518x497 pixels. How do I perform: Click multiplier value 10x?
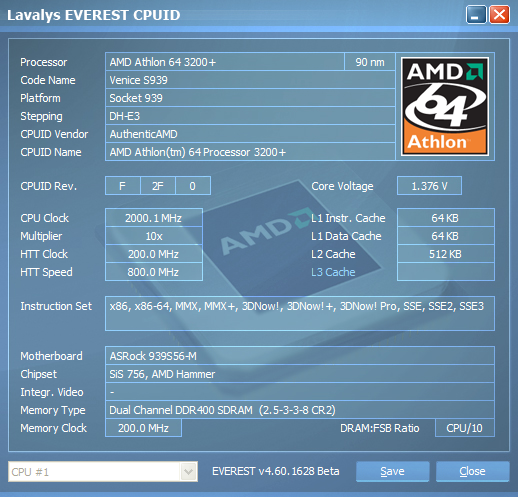tap(154, 236)
